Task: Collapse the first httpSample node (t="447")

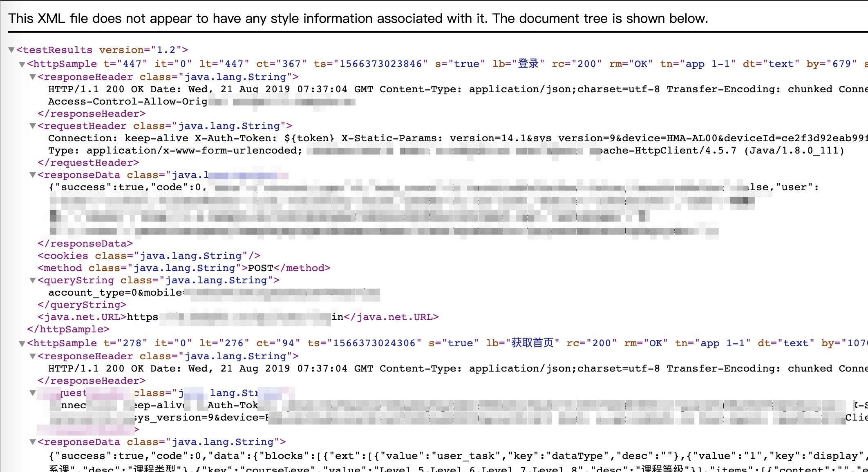Action: click(x=22, y=65)
